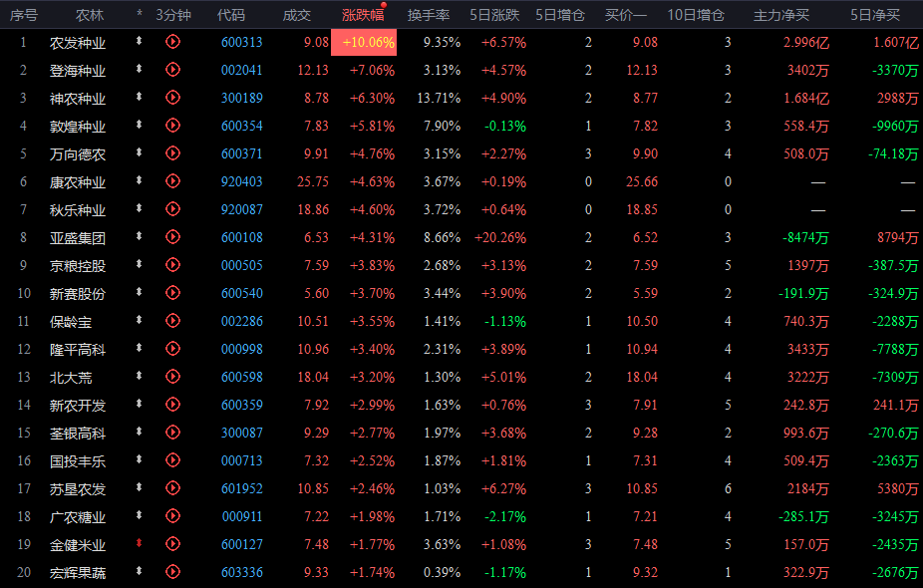Open stock code 600313 link

(x=241, y=42)
